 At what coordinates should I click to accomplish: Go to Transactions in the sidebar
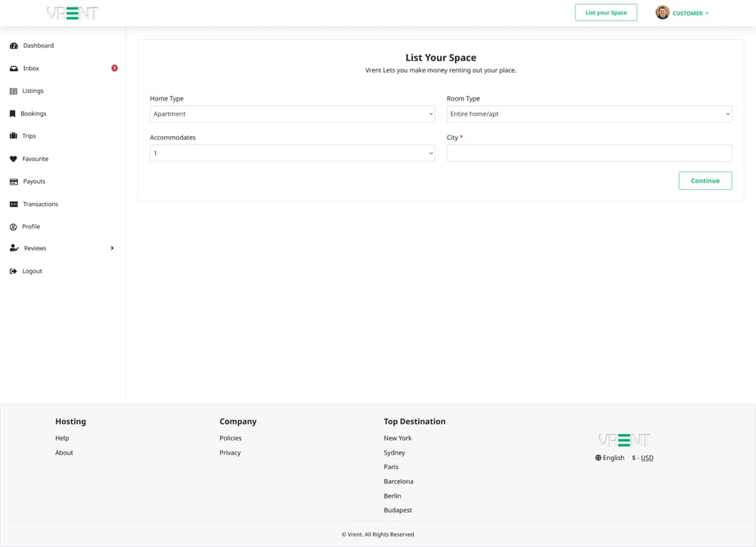(40, 204)
